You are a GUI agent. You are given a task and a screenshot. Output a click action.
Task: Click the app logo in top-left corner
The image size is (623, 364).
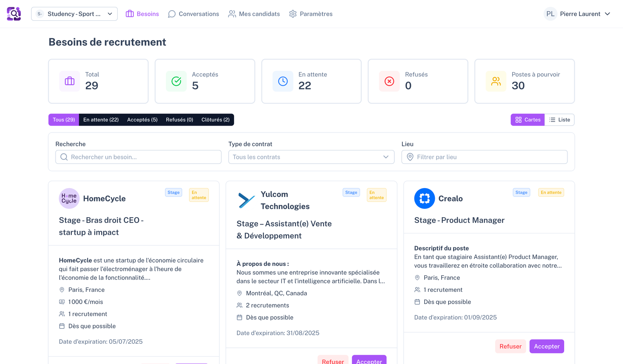click(x=14, y=14)
